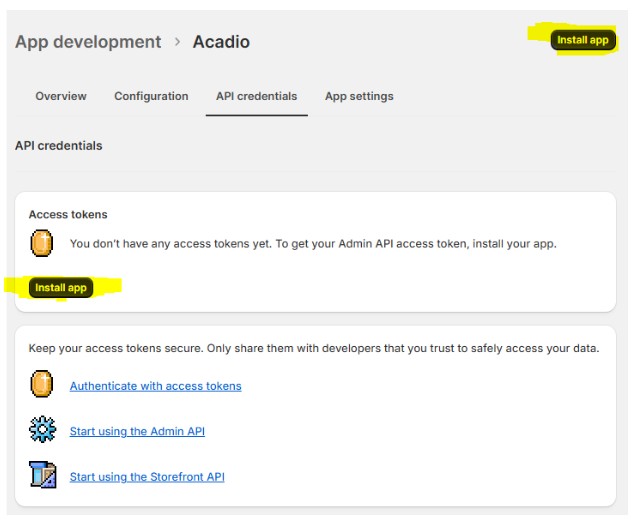Click the breadcrumb chevron arrow

point(177,42)
